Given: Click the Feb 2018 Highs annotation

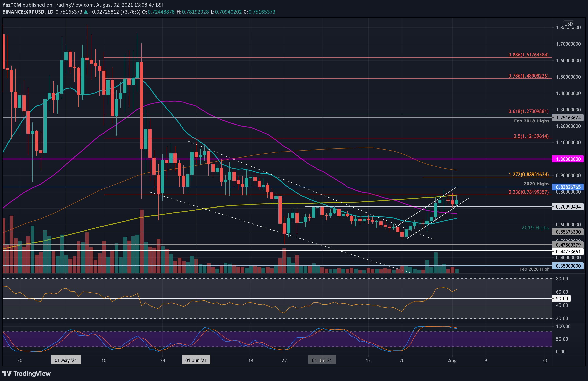Looking at the screenshot, I should coord(532,121).
